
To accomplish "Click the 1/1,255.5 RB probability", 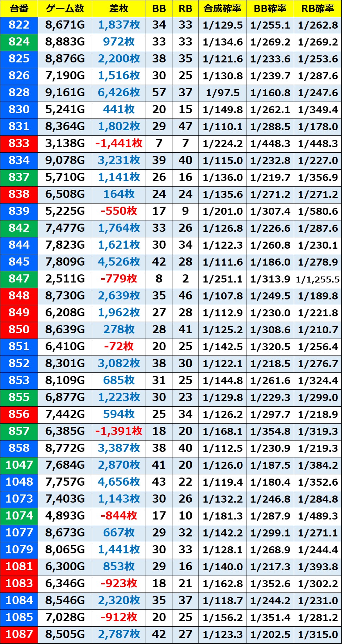I will tap(318, 280).
